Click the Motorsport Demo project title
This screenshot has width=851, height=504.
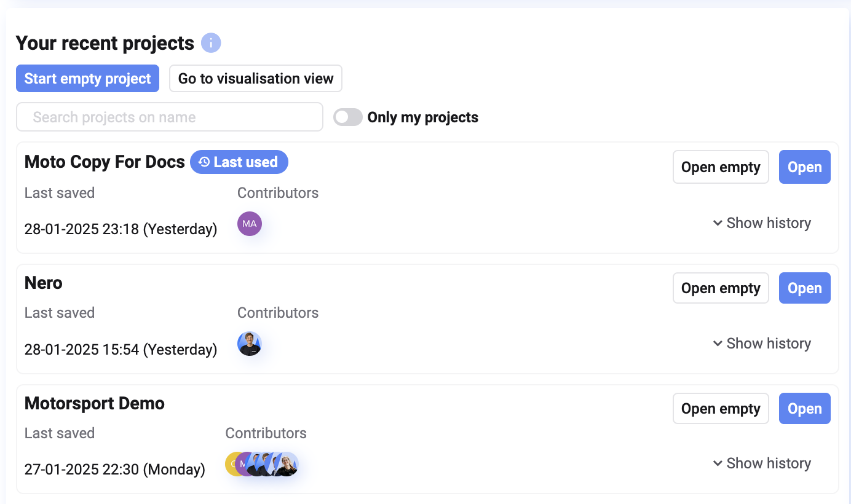click(x=95, y=404)
